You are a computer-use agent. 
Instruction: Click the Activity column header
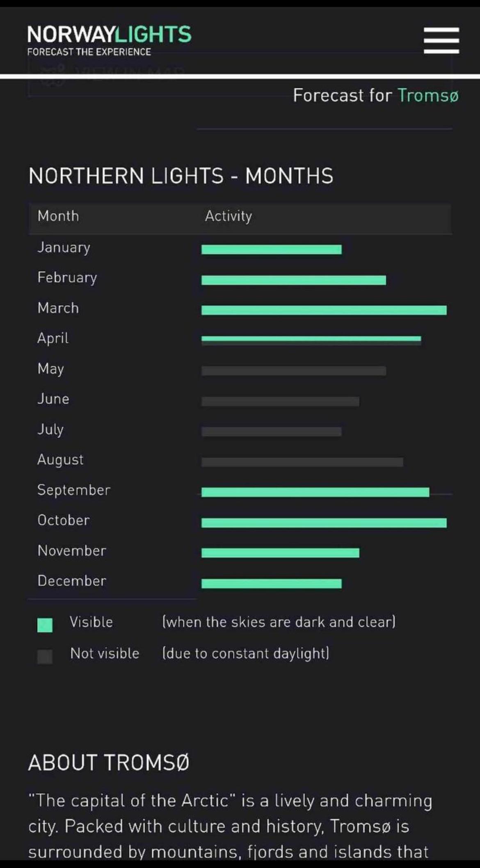pyautogui.click(x=229, y=216)
